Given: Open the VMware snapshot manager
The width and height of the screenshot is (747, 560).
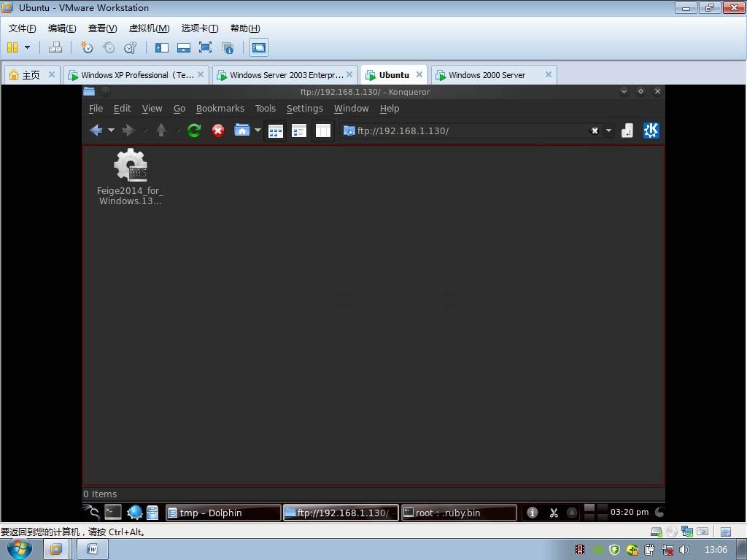Looking at the screenshot, I should [x=131, y=47].
